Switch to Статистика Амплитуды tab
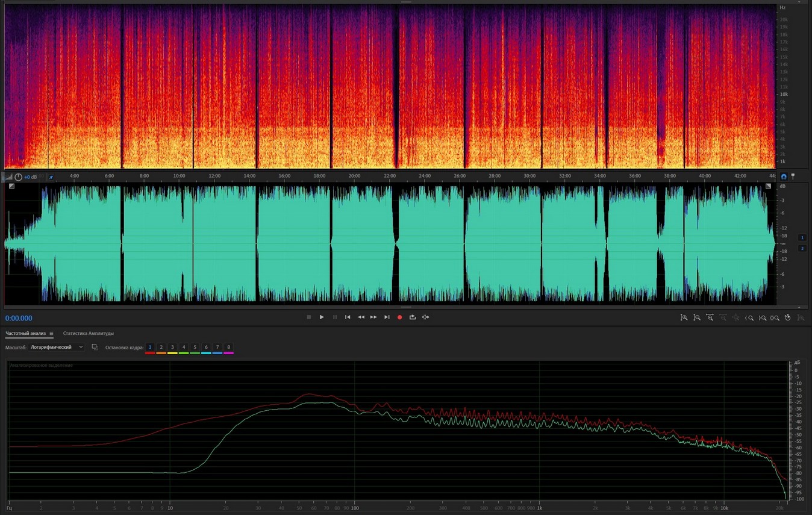Screen dimensions: 812x515 click(88, 334)
